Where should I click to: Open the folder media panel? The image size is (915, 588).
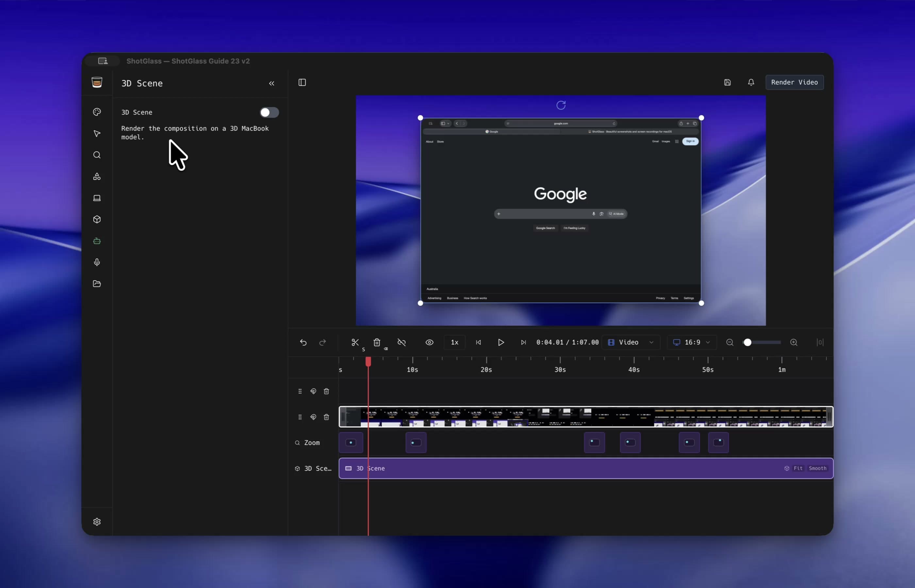click(x=97, y=283)
